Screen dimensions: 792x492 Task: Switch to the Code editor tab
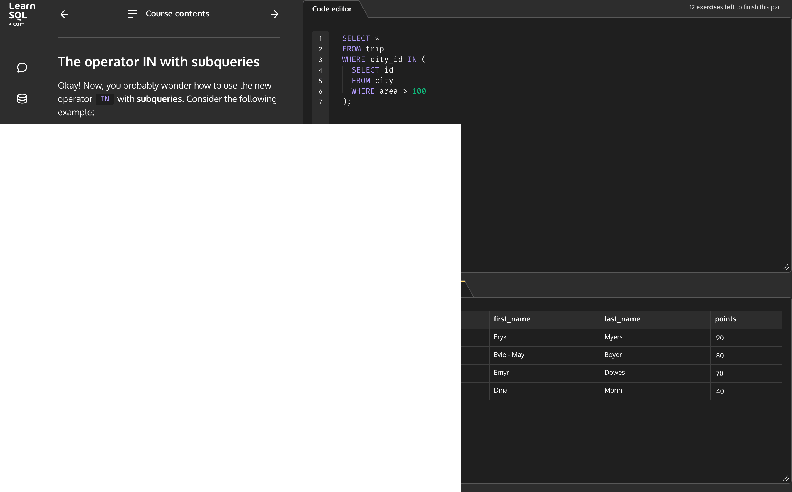tap(333, 8)
